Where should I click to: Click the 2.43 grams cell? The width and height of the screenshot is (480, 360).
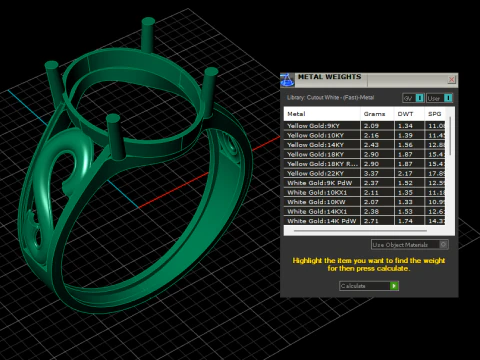click(x=377, y=145)
